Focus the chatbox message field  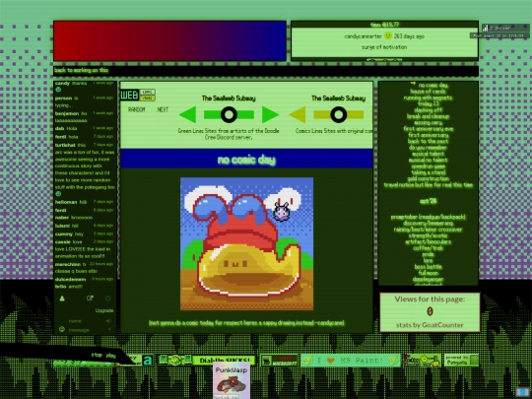click(86, 330)
